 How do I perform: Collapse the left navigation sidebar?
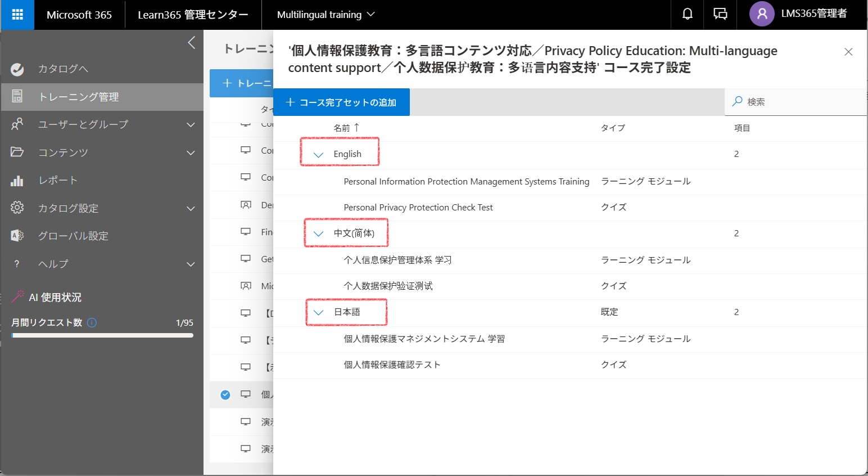192,43
